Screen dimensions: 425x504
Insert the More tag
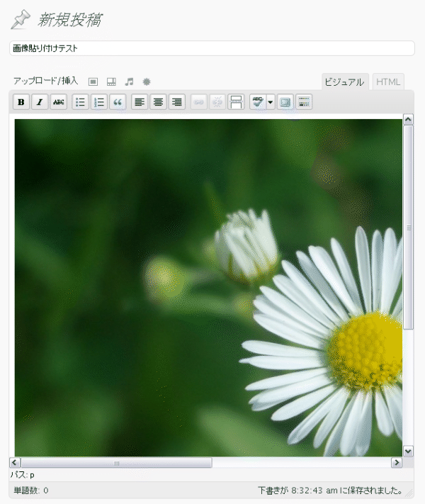[x=236, y=102]
